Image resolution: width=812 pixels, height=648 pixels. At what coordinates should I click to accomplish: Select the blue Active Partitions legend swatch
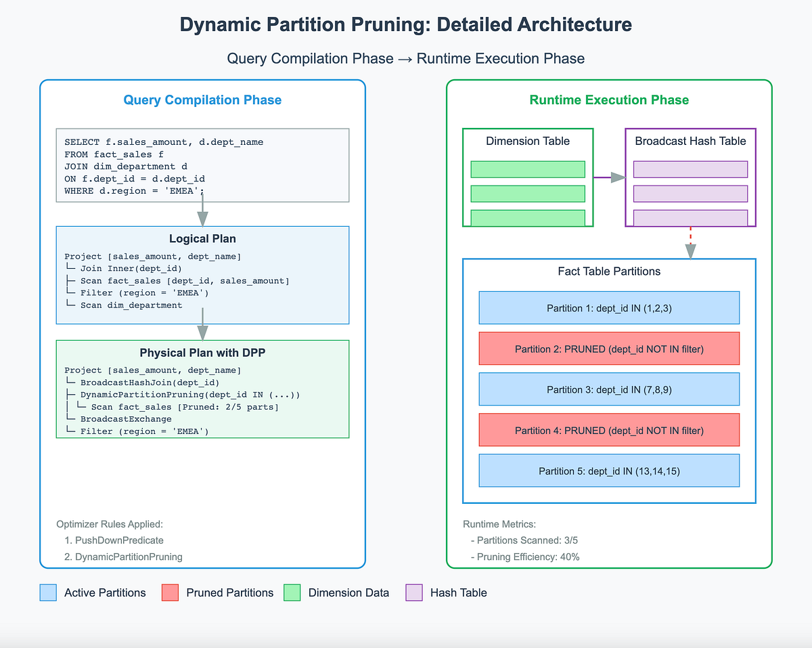pyautogui.click(x=47, y=592)
